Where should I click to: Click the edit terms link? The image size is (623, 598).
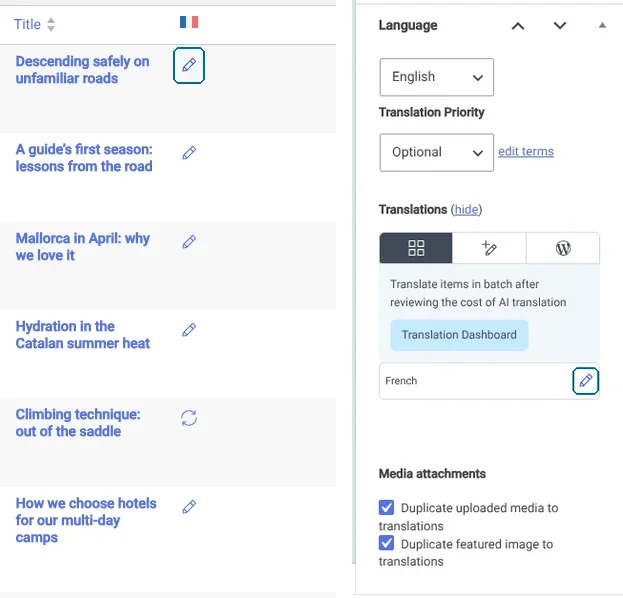tap(526, 151)
